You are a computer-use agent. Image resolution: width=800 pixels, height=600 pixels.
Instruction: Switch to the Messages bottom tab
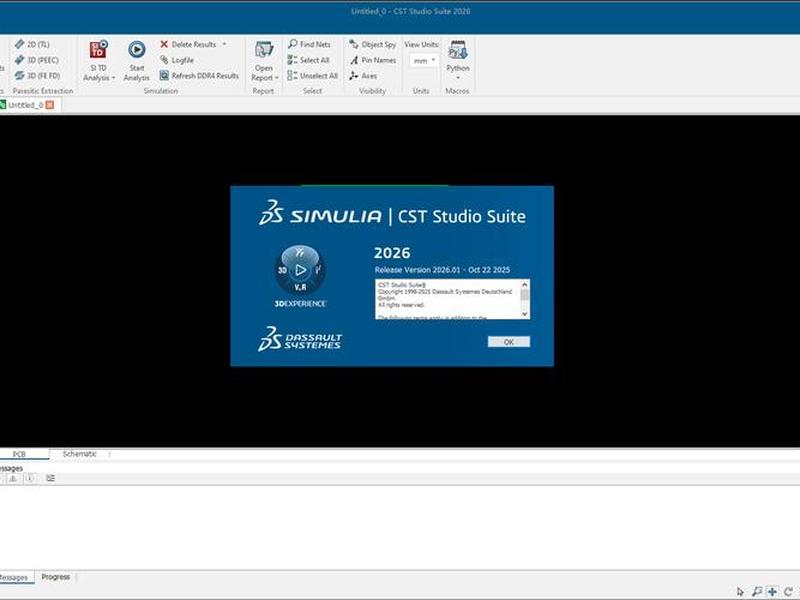tap(14, 578)
